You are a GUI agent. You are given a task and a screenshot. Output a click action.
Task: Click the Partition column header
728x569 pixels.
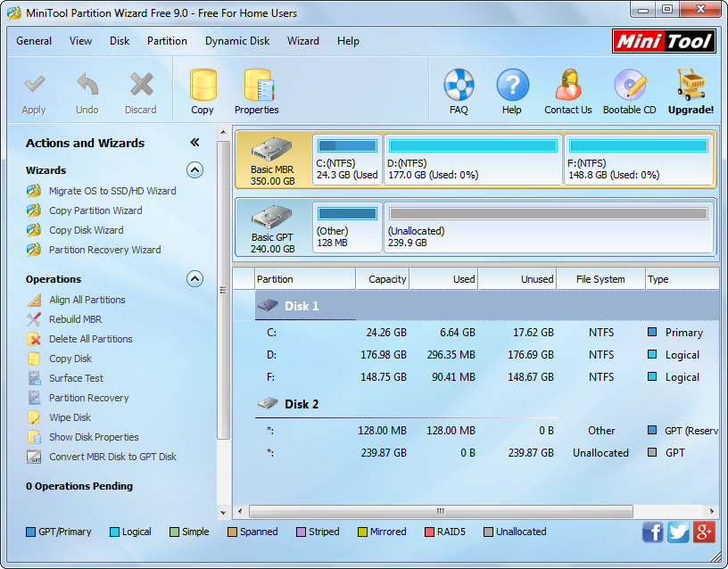click(x=305, y=279)
